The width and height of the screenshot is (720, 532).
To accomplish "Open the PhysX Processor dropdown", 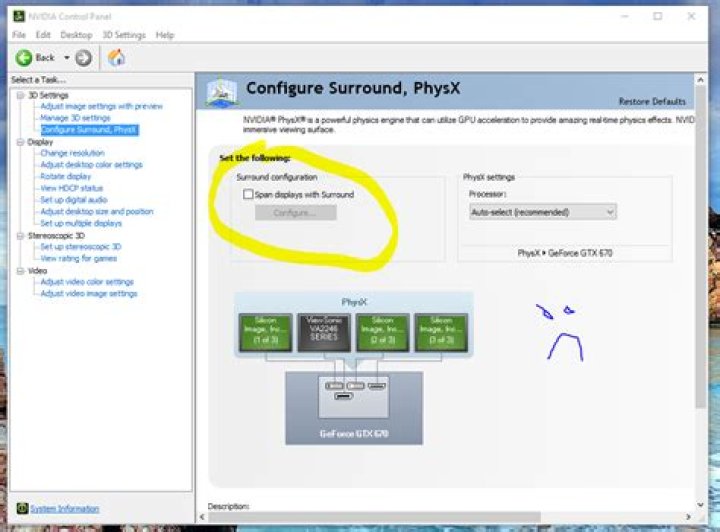I will (543, 212).
